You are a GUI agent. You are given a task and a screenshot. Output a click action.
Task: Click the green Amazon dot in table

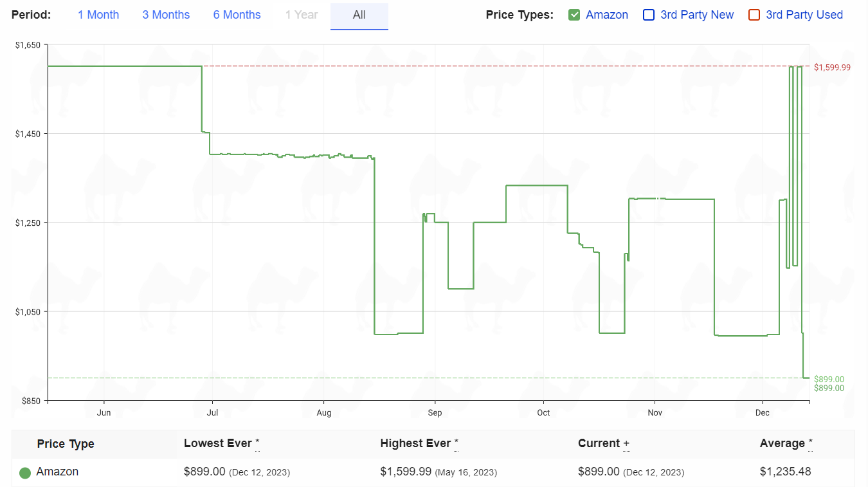pos(25,473)
